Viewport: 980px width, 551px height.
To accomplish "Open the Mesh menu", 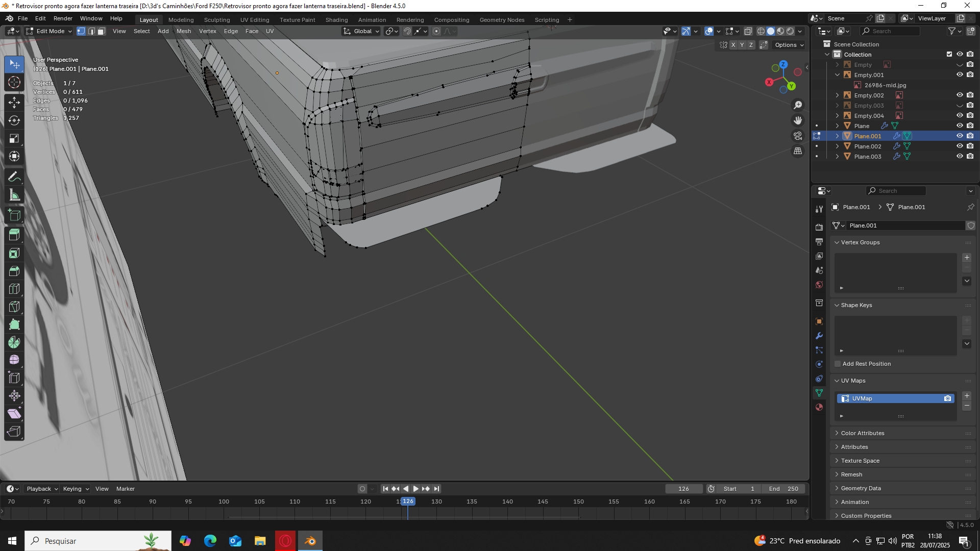I will pos(184,31).
